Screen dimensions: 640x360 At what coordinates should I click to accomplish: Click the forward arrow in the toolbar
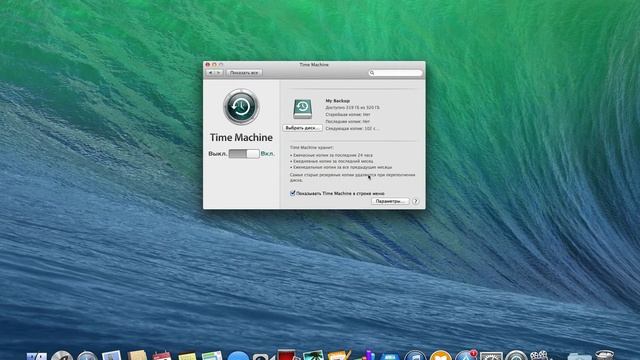pos(219,73)
